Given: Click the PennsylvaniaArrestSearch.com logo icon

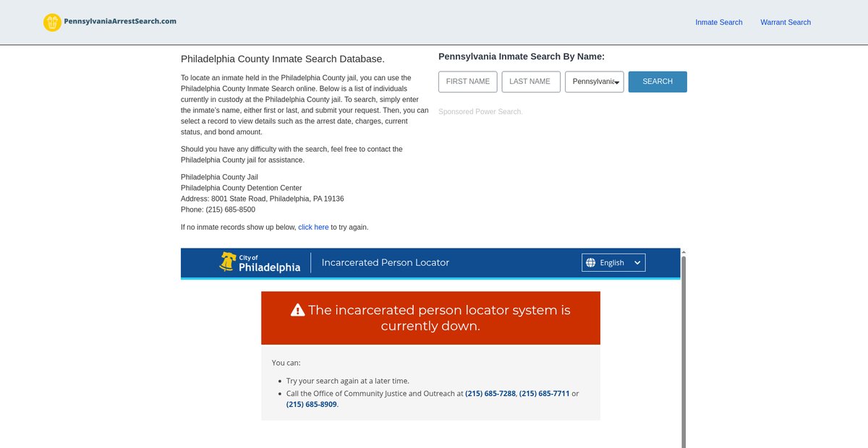Looking at the screenshot, I should point(52,22).
